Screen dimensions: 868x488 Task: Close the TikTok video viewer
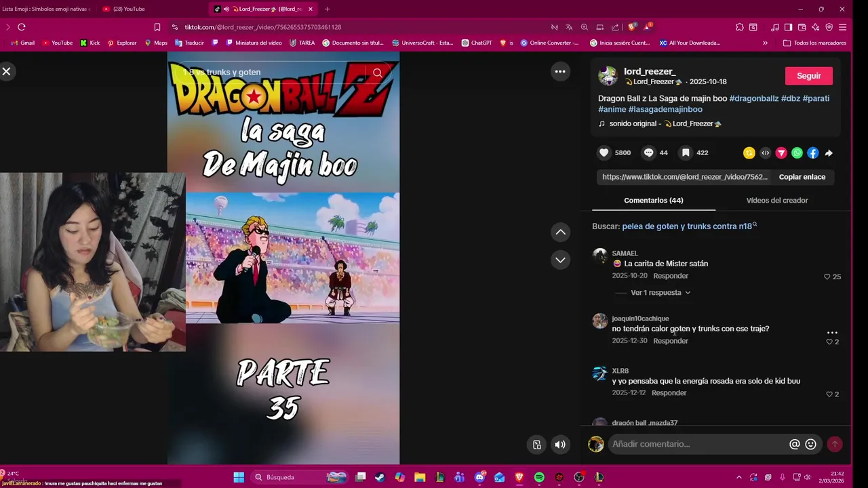pos(6,71)
